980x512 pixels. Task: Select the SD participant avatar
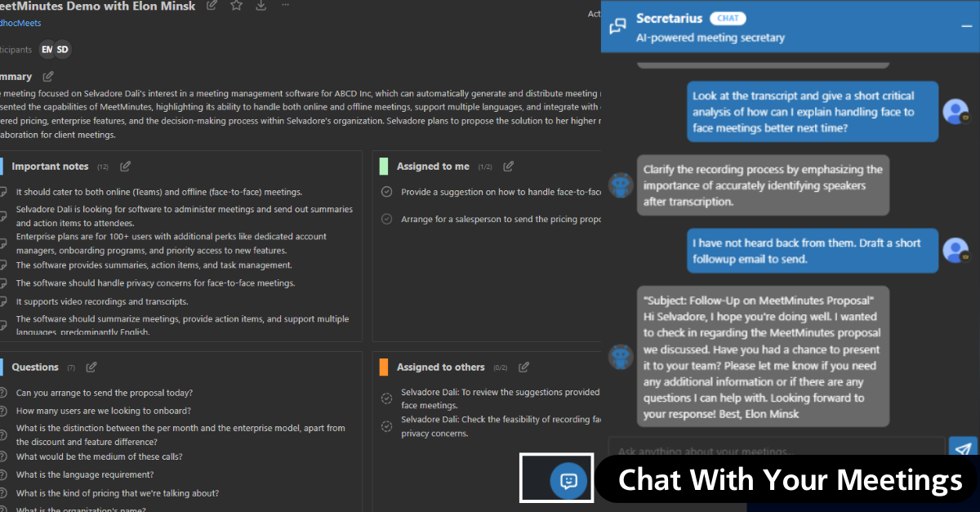coord(62,50)
